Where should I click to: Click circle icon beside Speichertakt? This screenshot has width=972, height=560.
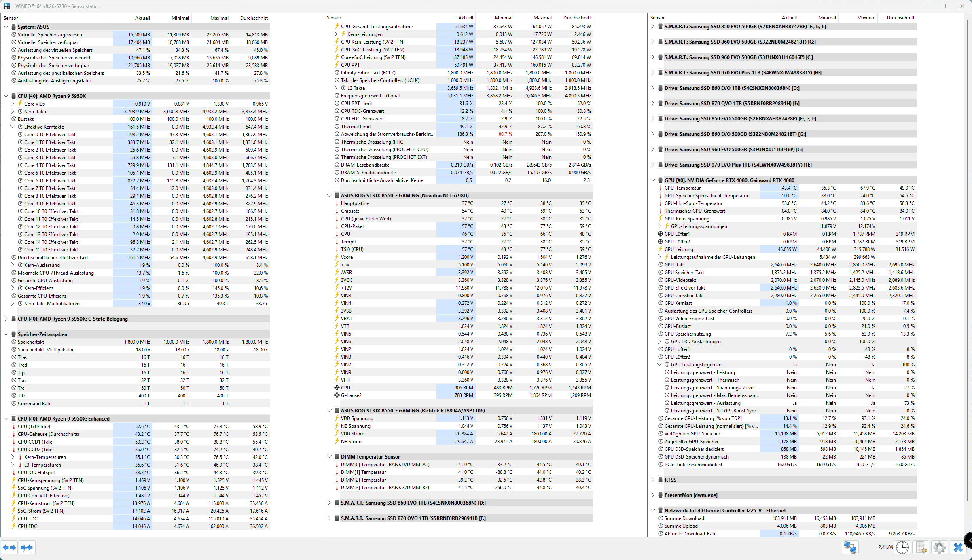(x=13, y=342)
